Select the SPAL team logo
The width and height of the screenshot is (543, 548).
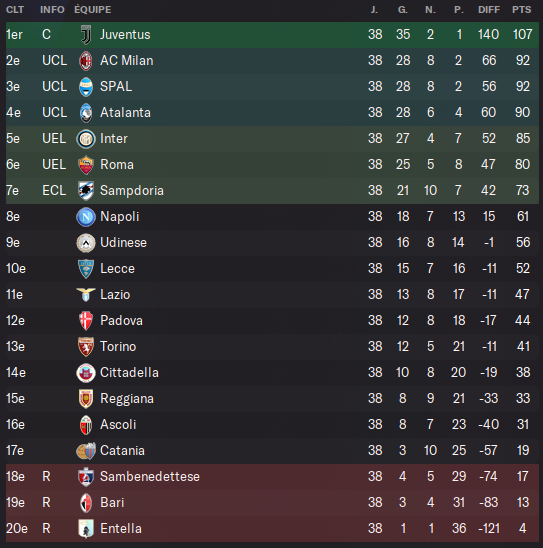[x=86, y=87]
